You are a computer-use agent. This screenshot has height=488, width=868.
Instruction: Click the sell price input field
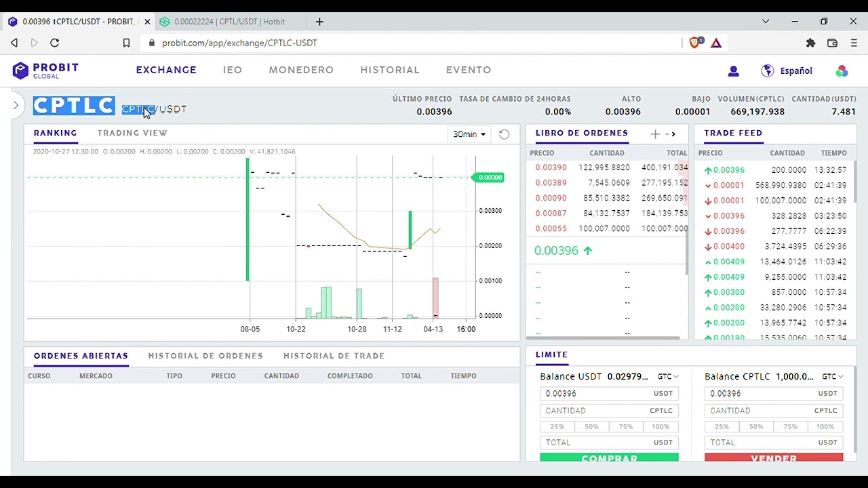tap(774, 393)
